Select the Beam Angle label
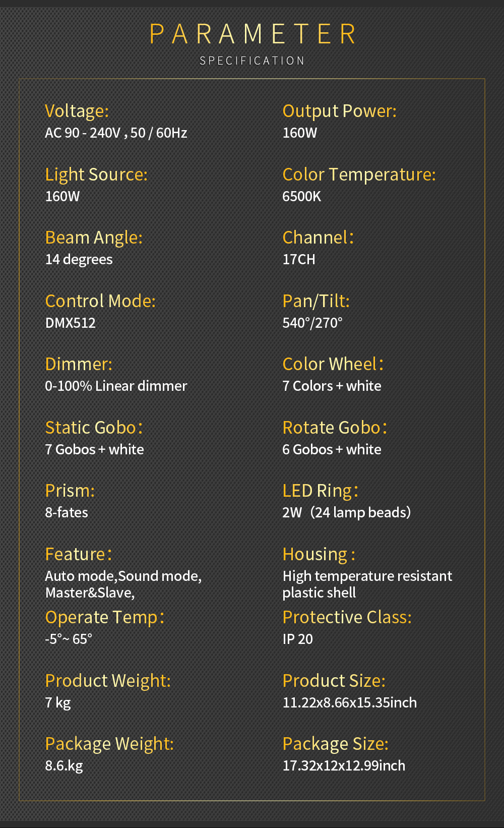Viewport: 504px width, 828px height. [94, 238]
